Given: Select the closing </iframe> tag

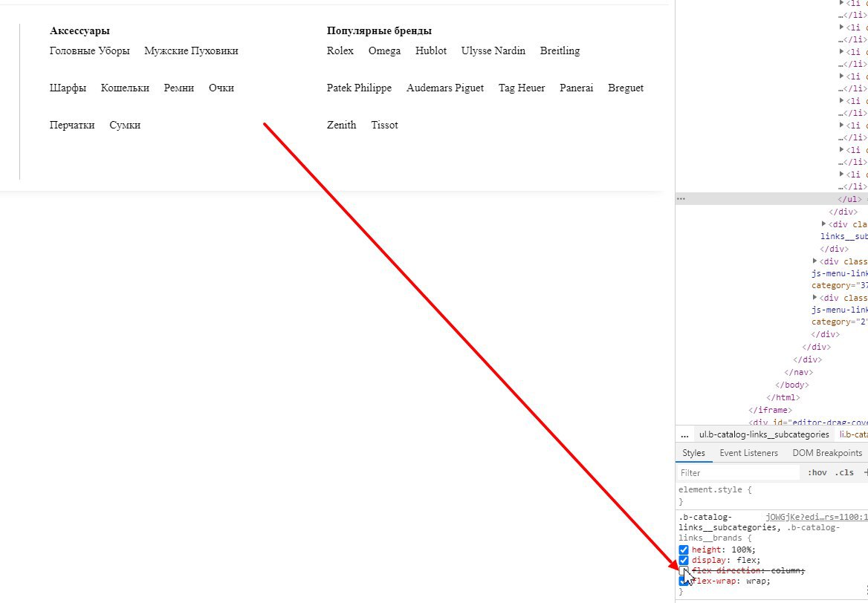Looking at the screenshot, I should click(770, 410).
